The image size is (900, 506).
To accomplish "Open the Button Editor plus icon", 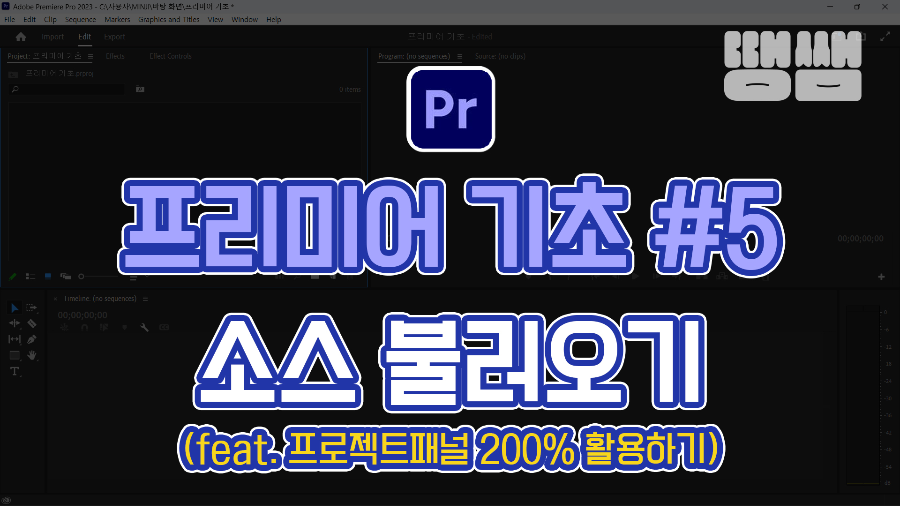I will coord(881,277).
